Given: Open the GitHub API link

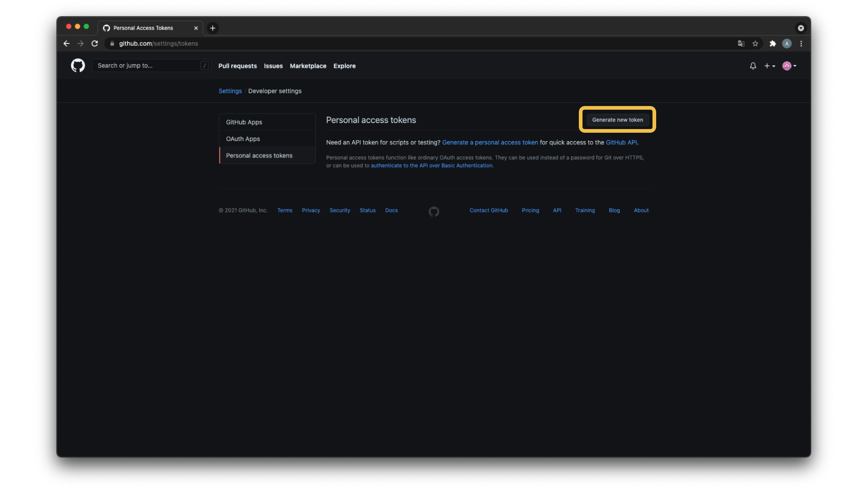Looking at the screenshot, I should [621, 142].
